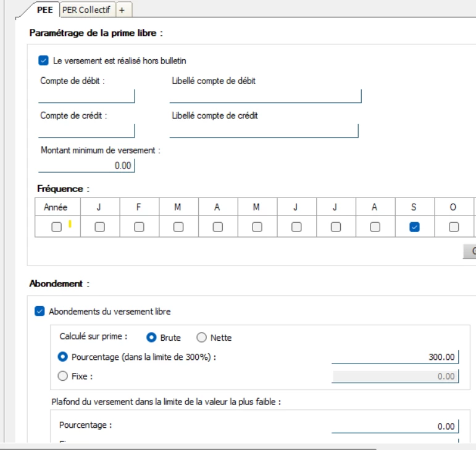476x450 pixels.
Task: Check the O (October) frequency checkbox
Action: click(454, 227)
